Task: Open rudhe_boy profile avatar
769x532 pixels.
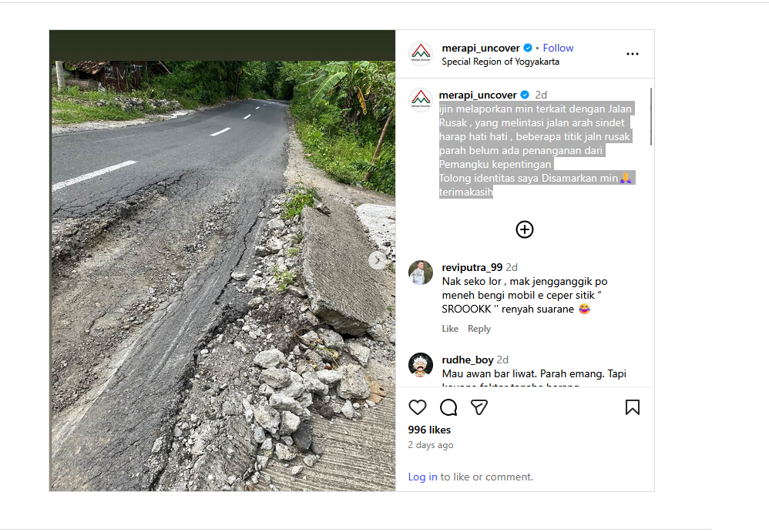Action: pyautogui.click(x=421, y=365)
